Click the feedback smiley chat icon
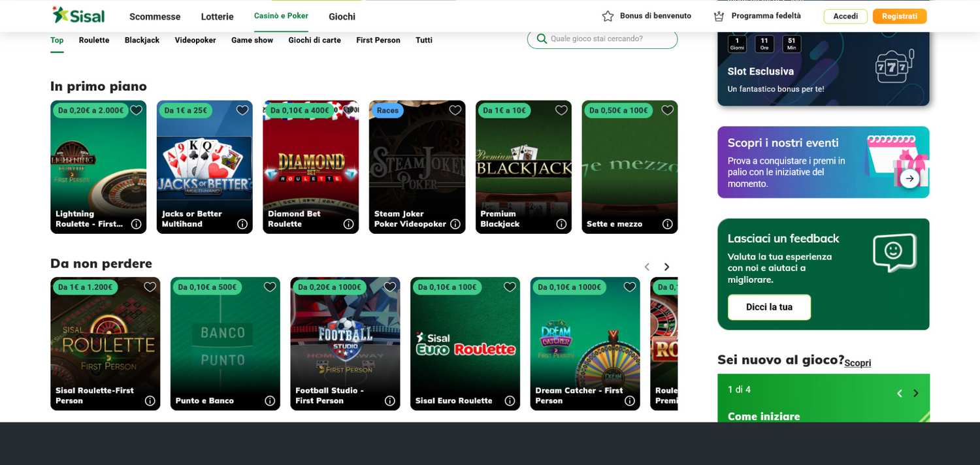The width and height of the screenshot is (980, 465). [894, 252]
